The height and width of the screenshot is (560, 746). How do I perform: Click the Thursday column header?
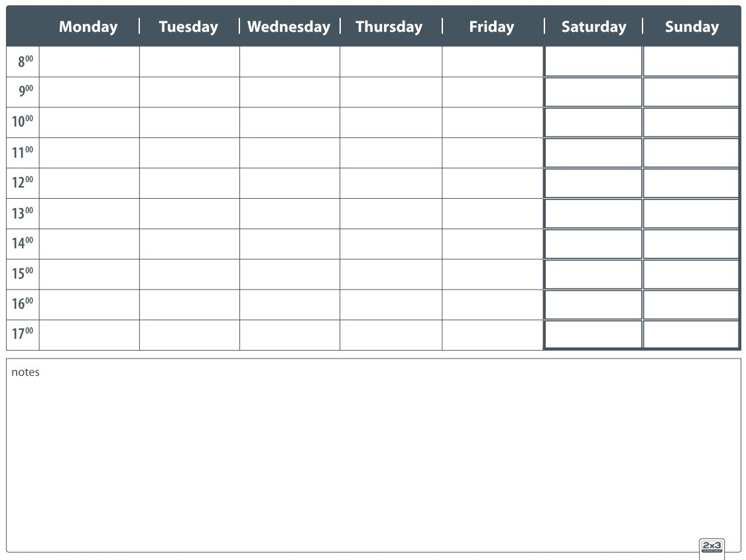click(389, 27)
